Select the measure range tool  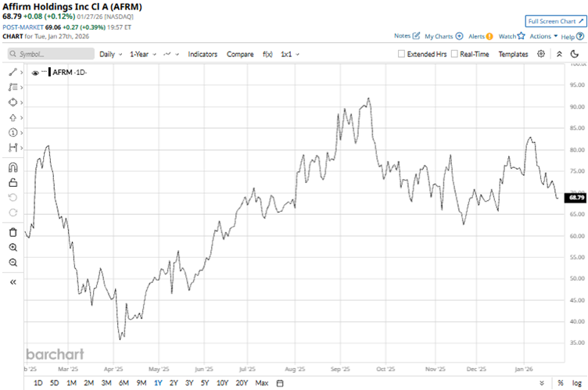click(x=13, y=148)
